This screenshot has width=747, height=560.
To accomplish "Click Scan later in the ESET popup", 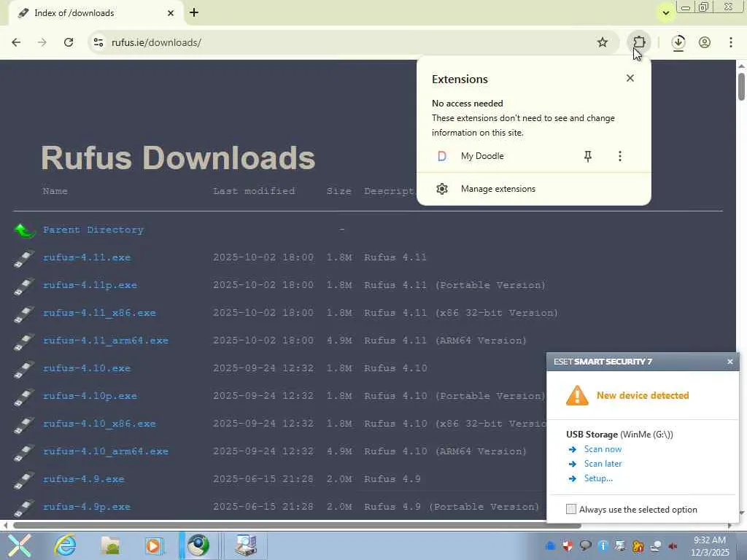I will coord(603,463).
